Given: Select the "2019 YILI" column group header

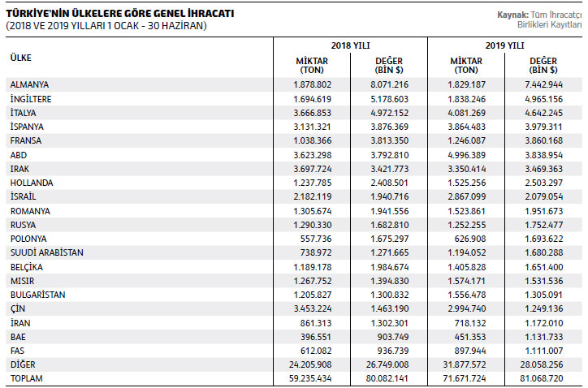Looking at the screenshot, I should [x=506, y=46].
